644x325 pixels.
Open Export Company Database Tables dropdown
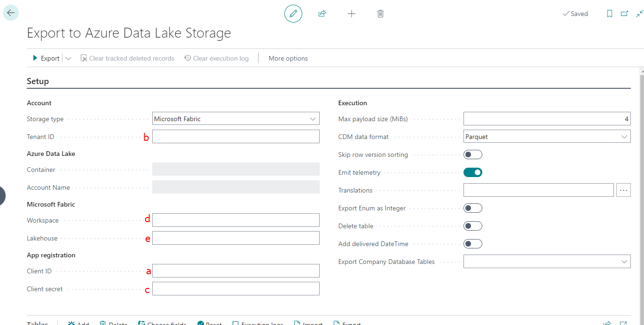[547, 262]
